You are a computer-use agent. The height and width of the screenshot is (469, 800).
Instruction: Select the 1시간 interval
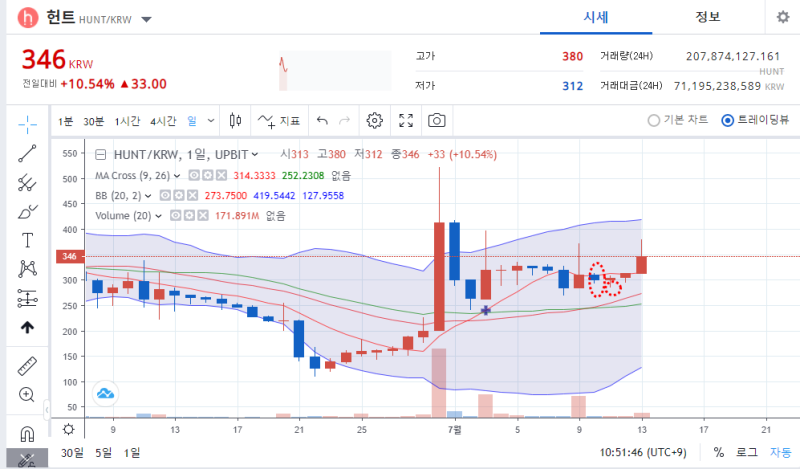(127, 121)
